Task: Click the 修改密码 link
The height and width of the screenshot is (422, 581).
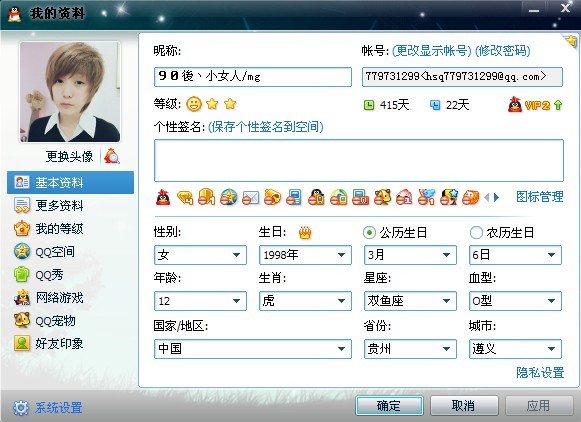Action: [x=503, y=50]
